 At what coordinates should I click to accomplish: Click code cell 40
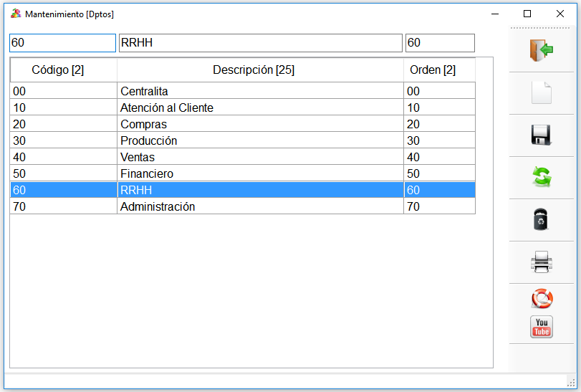click(63, 157)
